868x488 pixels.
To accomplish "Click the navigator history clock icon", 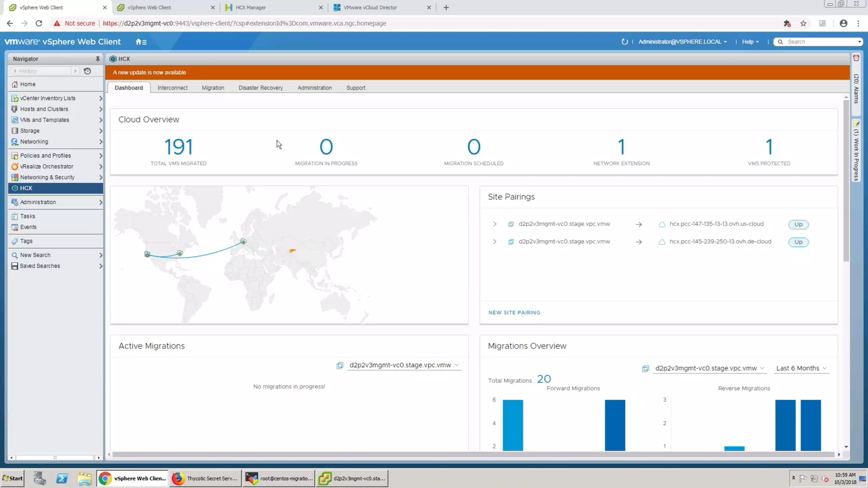I will [87, 71].
